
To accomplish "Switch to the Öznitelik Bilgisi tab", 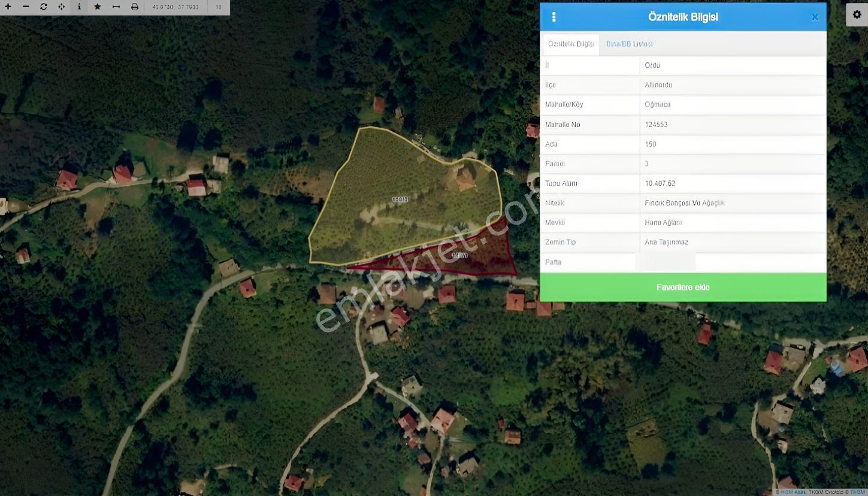I will (571, 44).
